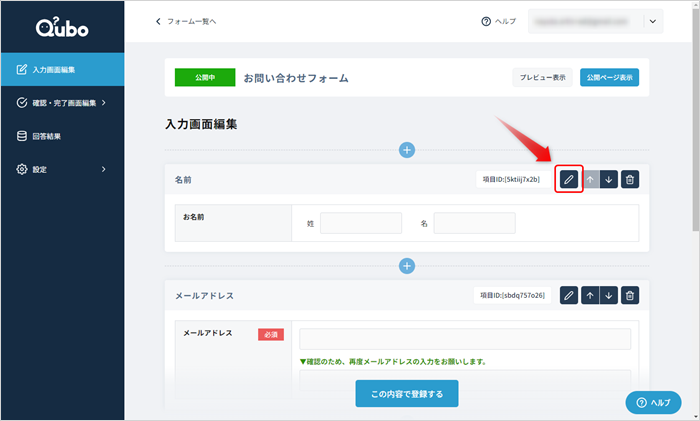Open floating ヘルプ button
Viewport: 700px width, 421px height.
click(x=654, y=403)
